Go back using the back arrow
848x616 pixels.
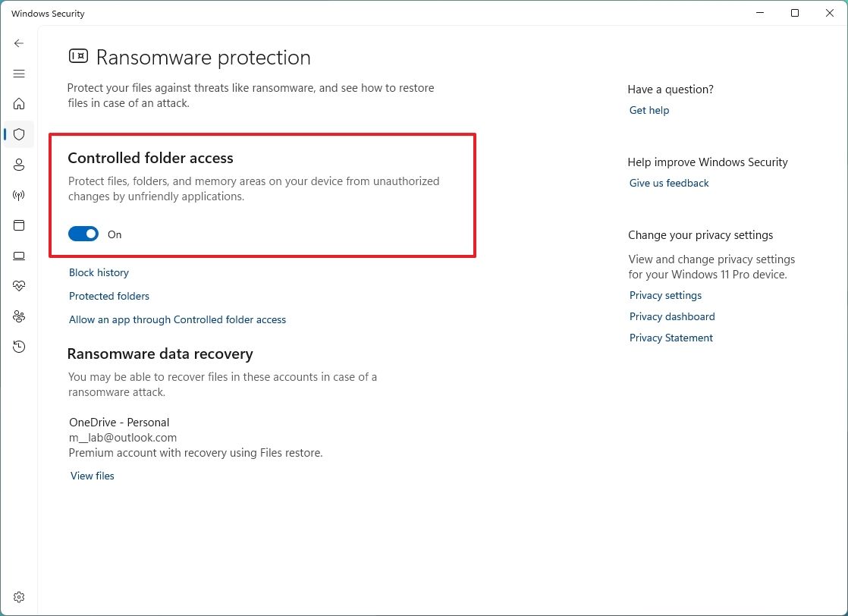click(19, 43)
